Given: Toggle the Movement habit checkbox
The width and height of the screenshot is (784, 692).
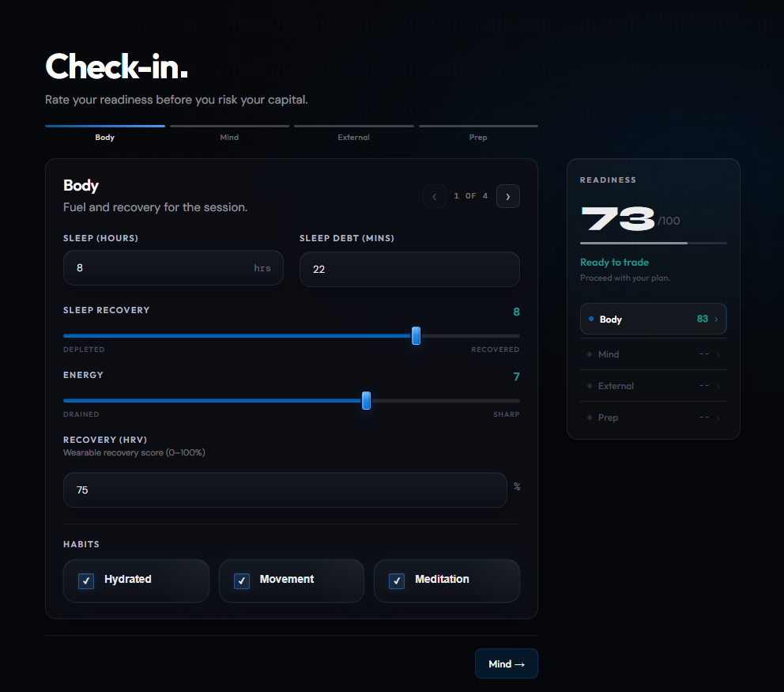Looking at the screenshot, I should (242, 580).
